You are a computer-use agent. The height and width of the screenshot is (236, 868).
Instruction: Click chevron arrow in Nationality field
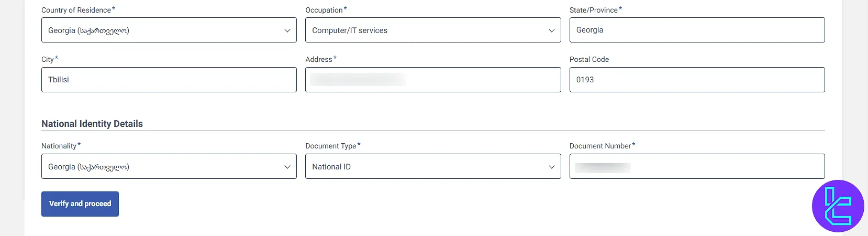click(287, 167)
